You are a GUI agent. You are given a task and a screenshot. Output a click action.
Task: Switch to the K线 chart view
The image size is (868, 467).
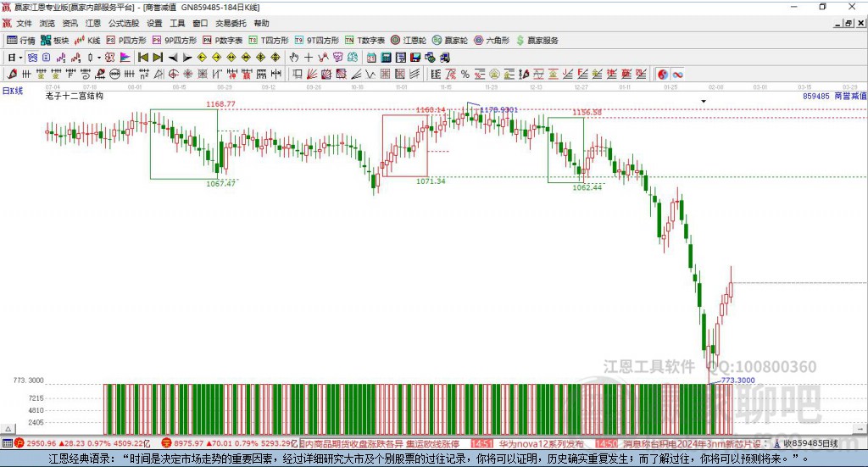[87, 41]
